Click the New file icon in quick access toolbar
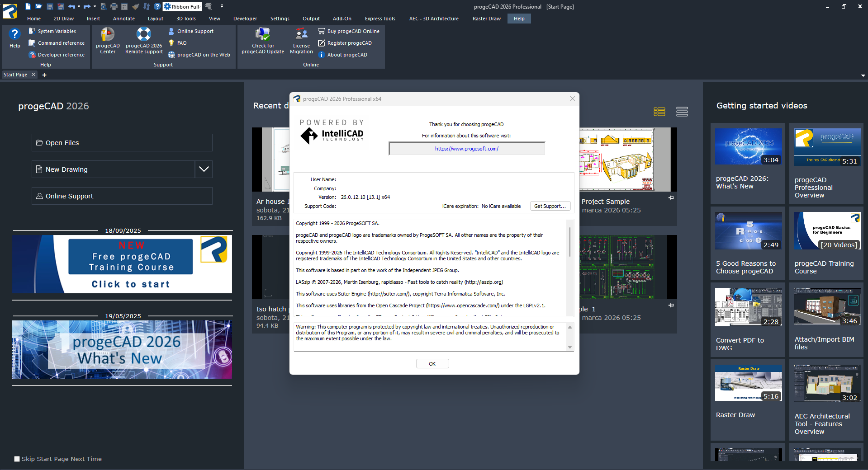This screenshot has width=868, height=470. click(28, 6)
